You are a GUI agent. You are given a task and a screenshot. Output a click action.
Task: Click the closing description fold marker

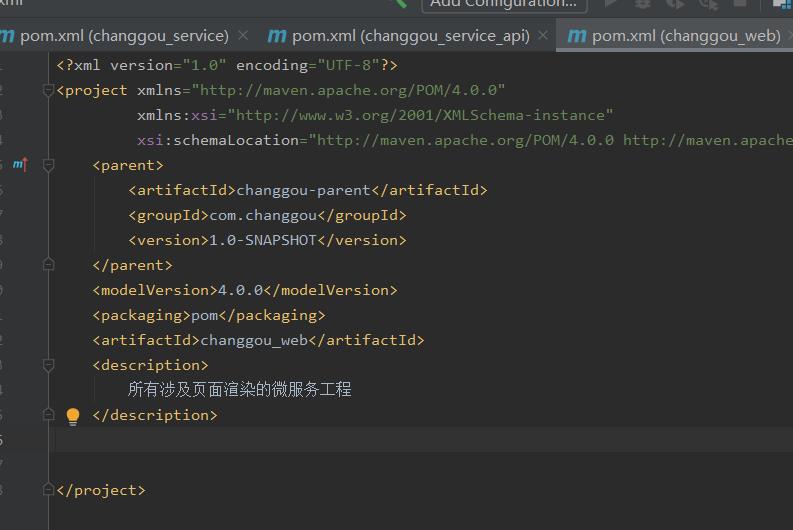pos(49,415)
